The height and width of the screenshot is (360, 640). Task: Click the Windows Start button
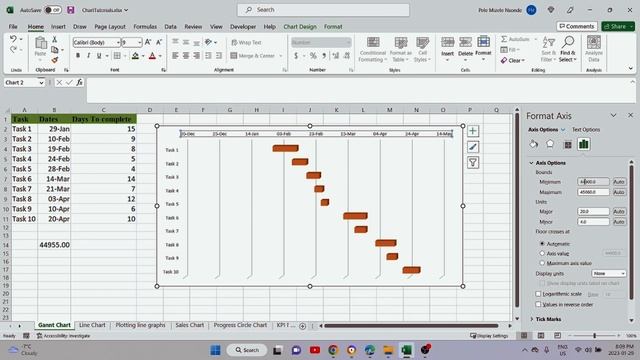point(216,350)
